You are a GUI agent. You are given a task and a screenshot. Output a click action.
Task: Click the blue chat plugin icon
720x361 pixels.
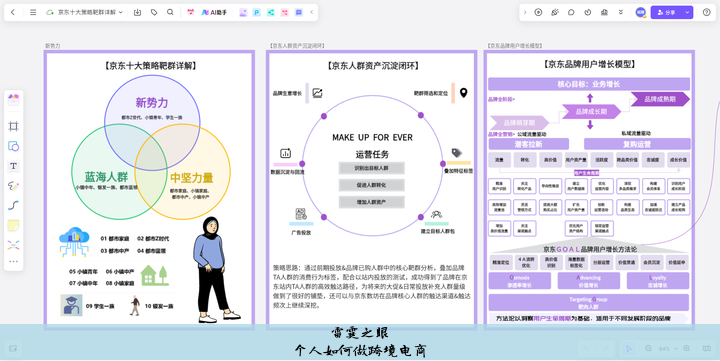[x=299, y=12]
